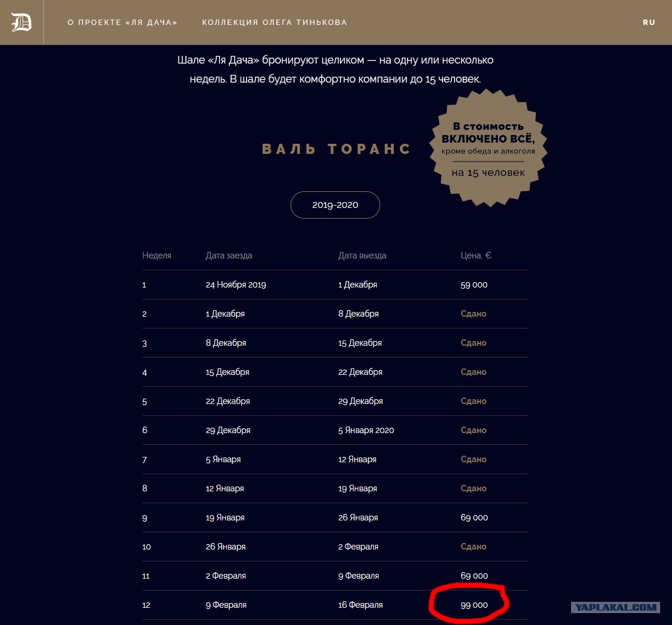The height and width of the screenshot is (625, 672).
Task: Click 'Сдано' status for week 4
Action: (x=473, y=372)
